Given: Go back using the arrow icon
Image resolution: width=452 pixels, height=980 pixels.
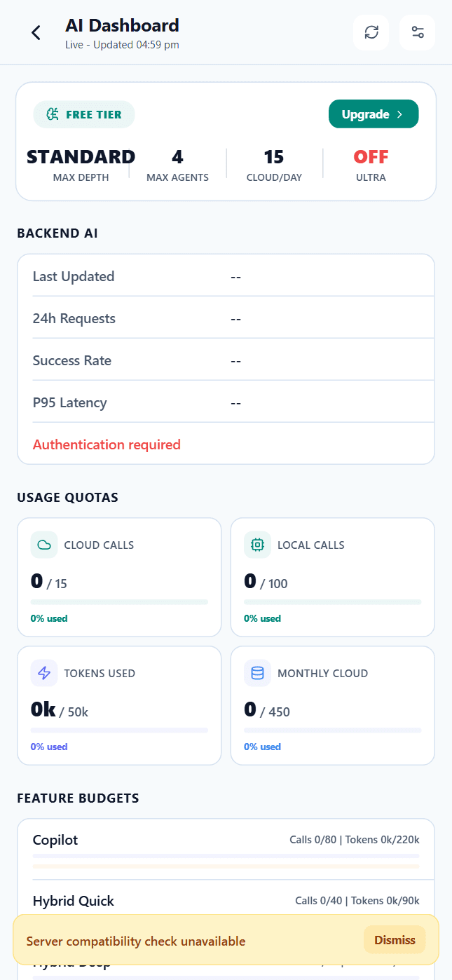Looking at the screenshot, I should click(x=36, y=32).
